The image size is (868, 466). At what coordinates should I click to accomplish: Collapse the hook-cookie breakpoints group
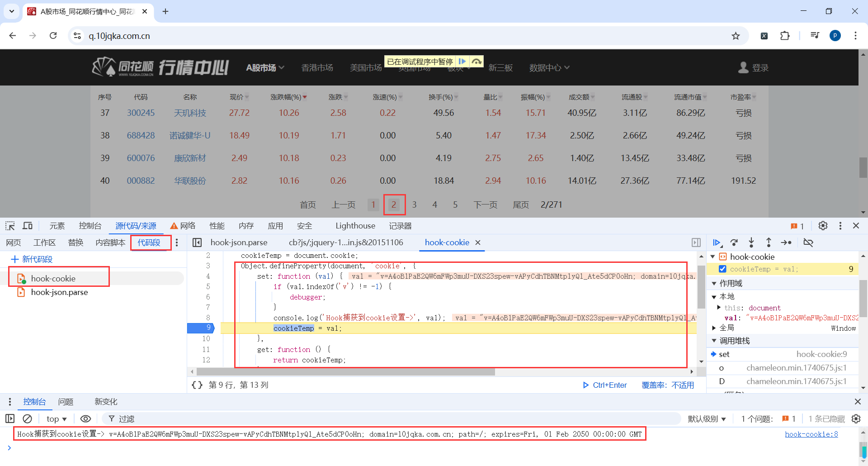[713, 257]
